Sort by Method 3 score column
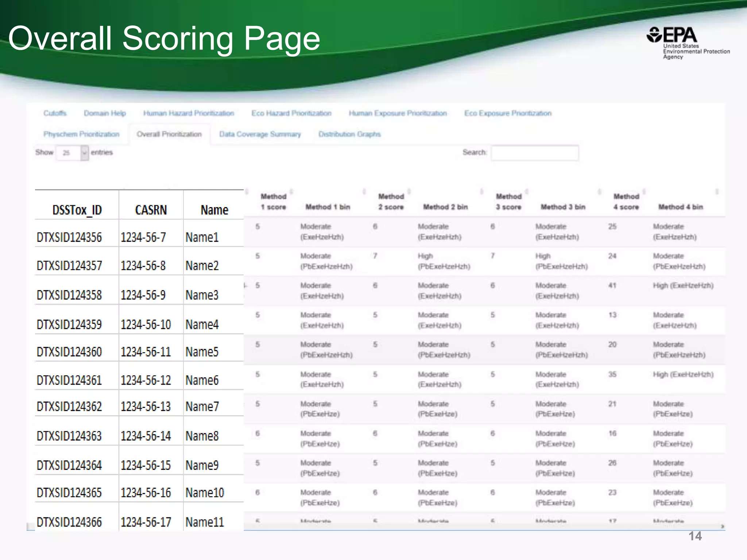 508,202
